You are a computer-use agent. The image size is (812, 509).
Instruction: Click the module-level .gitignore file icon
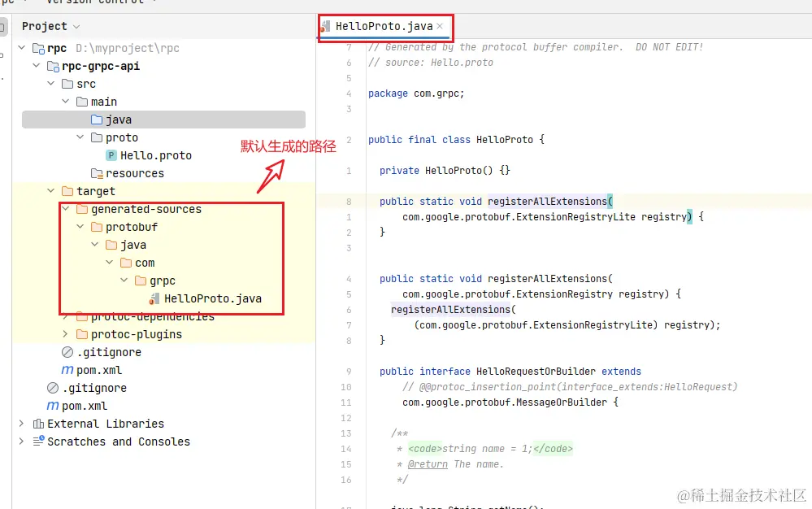point(67,352)
